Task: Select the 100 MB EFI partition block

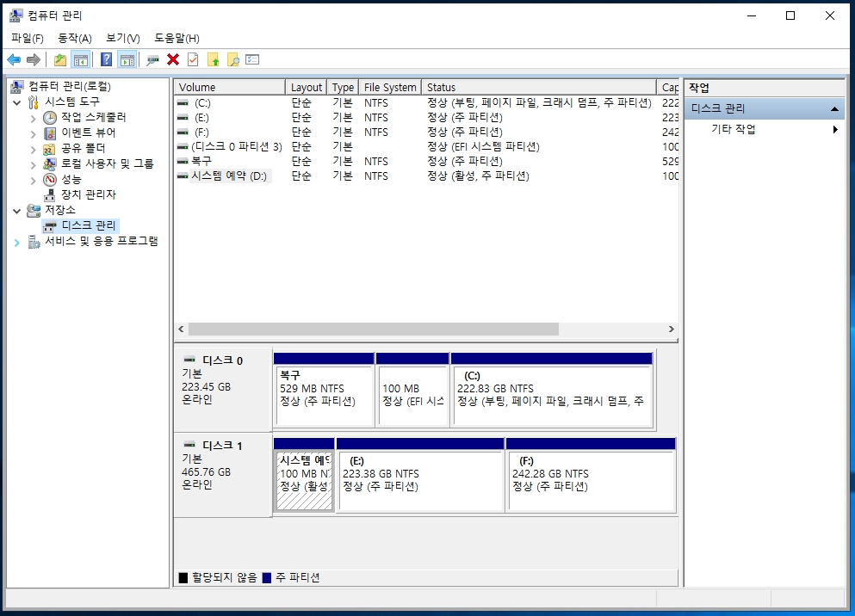Action: point(412,390)
